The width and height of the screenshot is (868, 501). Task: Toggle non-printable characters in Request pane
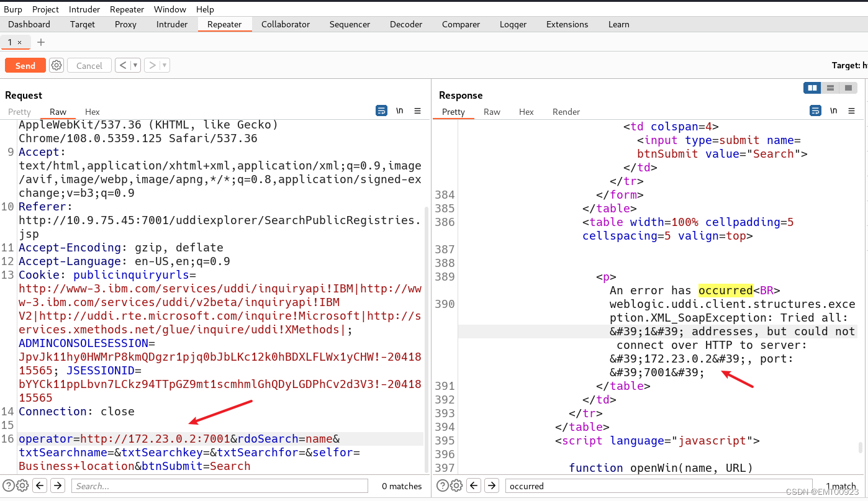400,111
